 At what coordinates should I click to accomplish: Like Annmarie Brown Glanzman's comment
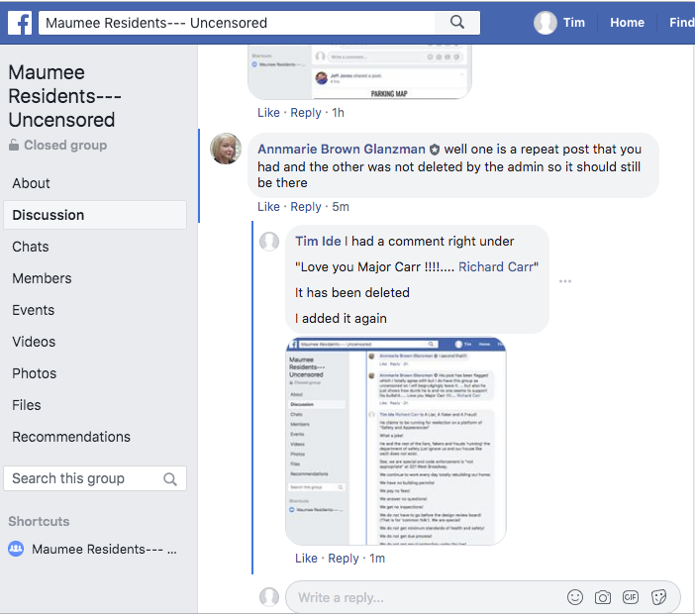(x=268, y=207)
